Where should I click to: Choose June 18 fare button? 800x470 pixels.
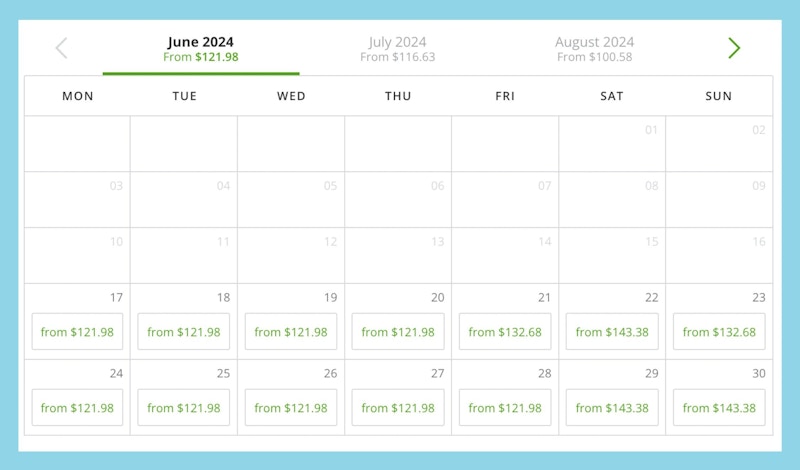[x=184, y=332]
